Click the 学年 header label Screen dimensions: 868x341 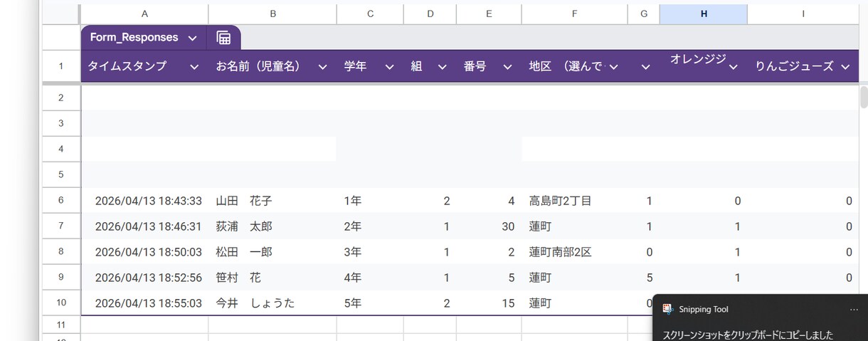click(x=355, y=66)
